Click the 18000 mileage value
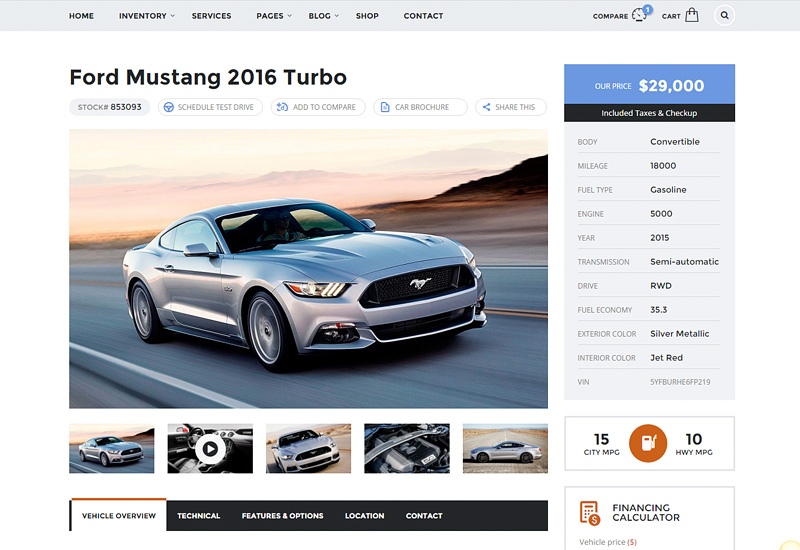This screenshot has height=550, width=800. 663,166
